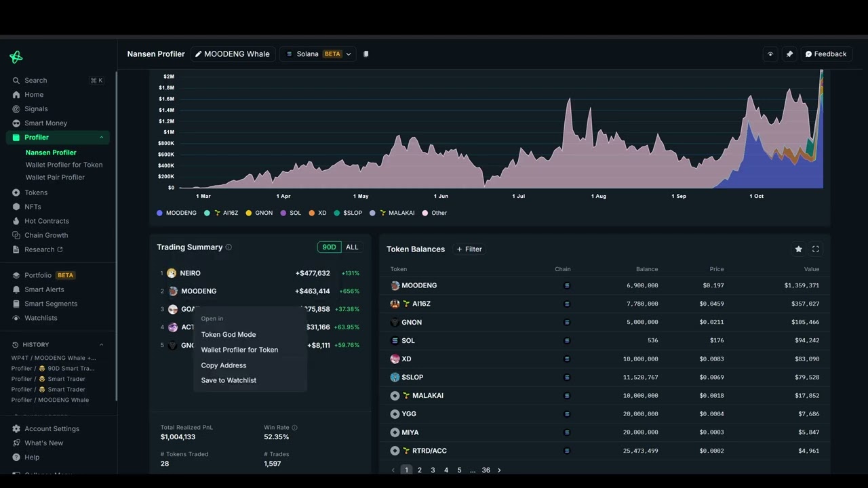Toggle MOODENG legend swatch in chart

click(x=160, y=213)
